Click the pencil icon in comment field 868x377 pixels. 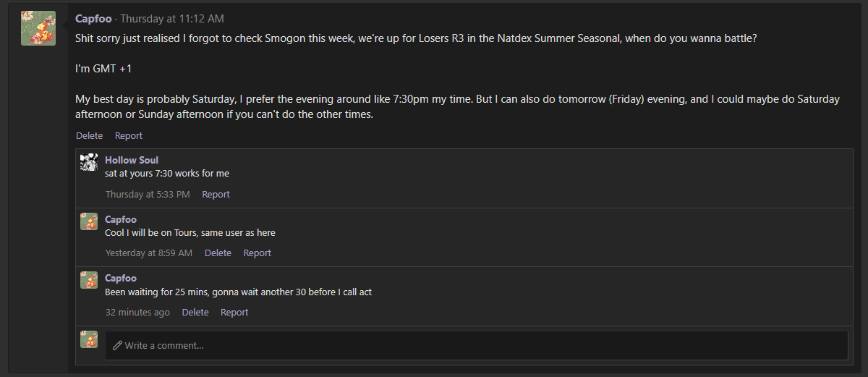click(117, 346)
